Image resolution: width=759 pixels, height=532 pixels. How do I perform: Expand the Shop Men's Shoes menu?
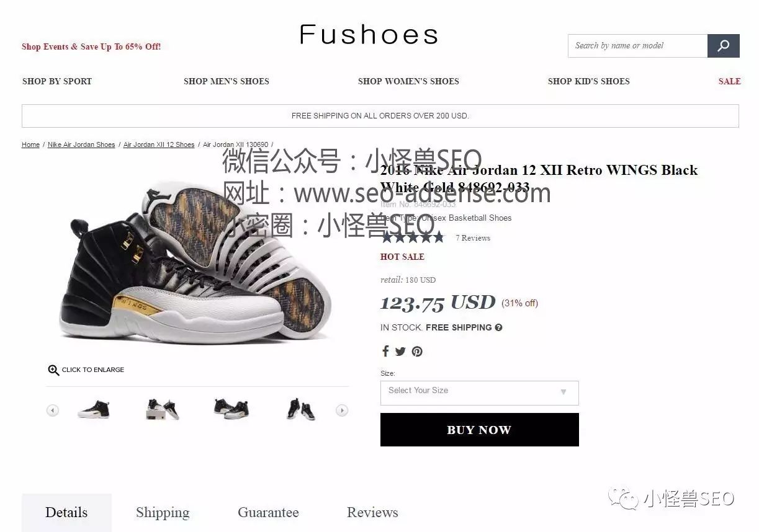(227, 81)
